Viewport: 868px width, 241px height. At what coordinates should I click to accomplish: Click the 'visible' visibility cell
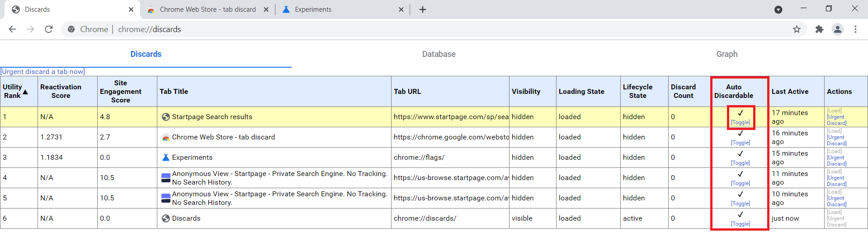(533, 218)
